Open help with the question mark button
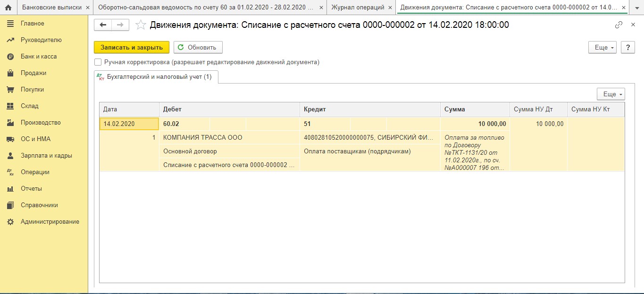The height and width of the screenshot is (294, 644). click(628, 48)
